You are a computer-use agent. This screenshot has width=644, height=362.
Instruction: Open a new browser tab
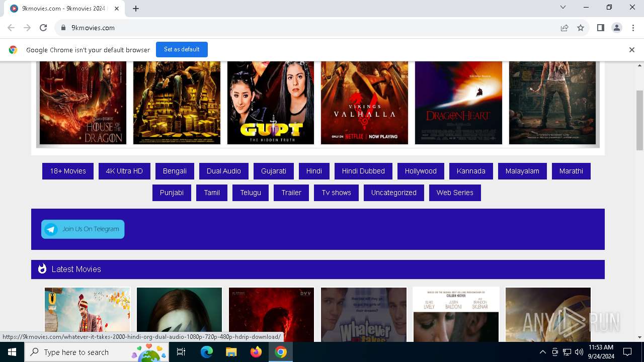click(136, 8)
